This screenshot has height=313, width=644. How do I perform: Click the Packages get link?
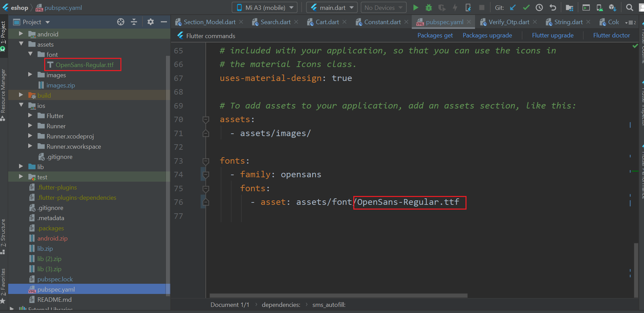(435, 35)
